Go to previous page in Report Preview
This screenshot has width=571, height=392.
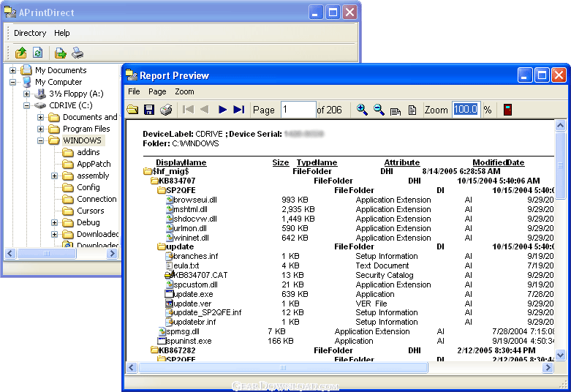205,109
